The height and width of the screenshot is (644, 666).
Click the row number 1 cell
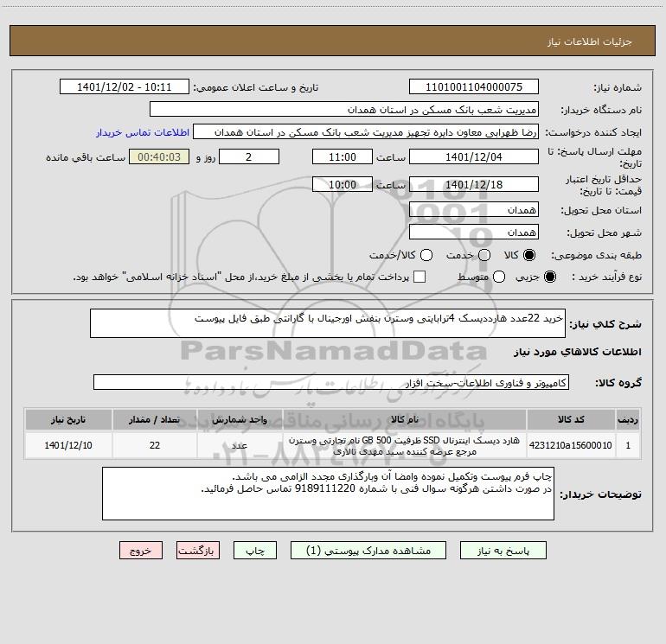click(x=628, y=445)
